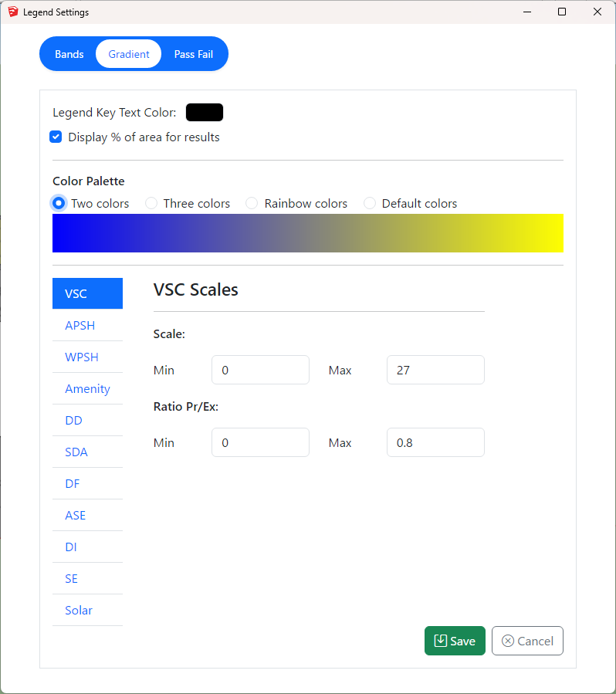The height and width of the screenshot is (694, 616).
Task: Pick the Default colors palette option
Action: pos(370,204)
